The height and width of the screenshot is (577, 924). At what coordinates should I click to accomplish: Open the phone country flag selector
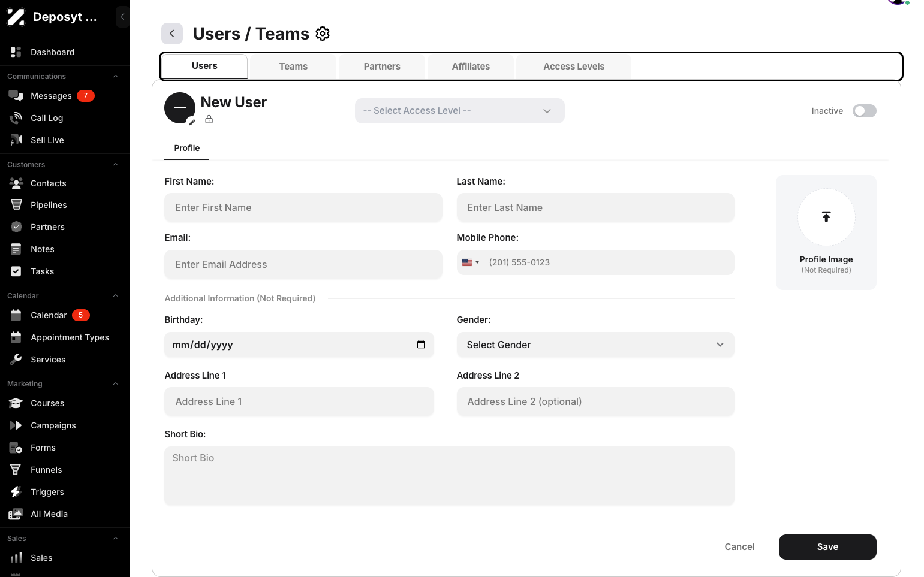(471, 262)
